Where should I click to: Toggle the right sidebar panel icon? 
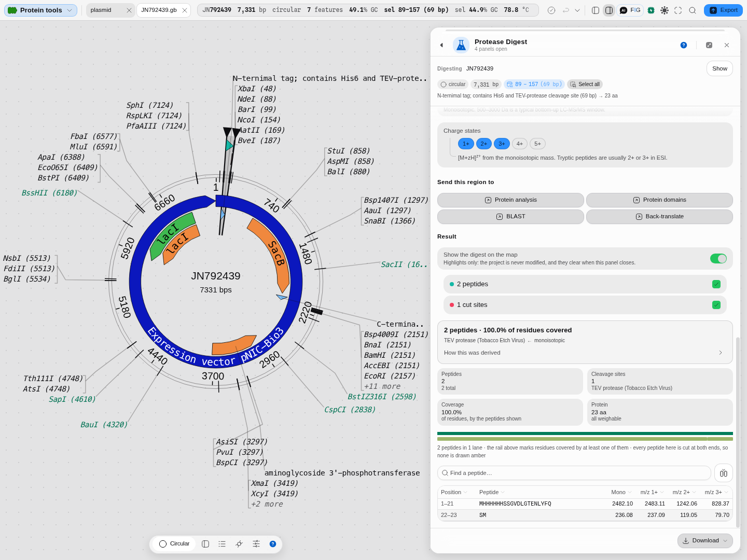(x=609, y=10)
